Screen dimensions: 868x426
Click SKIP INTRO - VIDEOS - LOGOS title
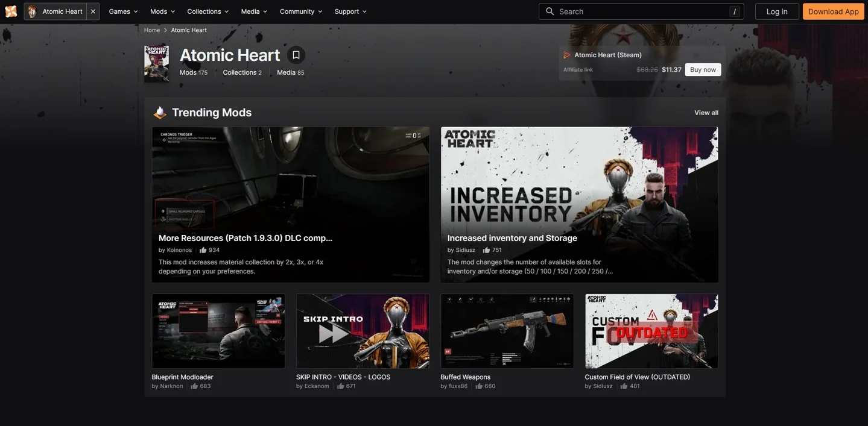tap(343, 377)
